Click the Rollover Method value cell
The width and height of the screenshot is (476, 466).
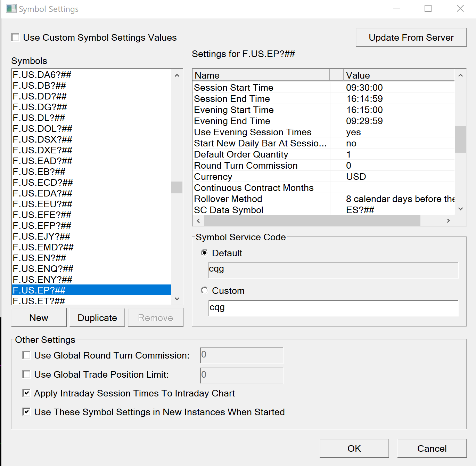400,199
